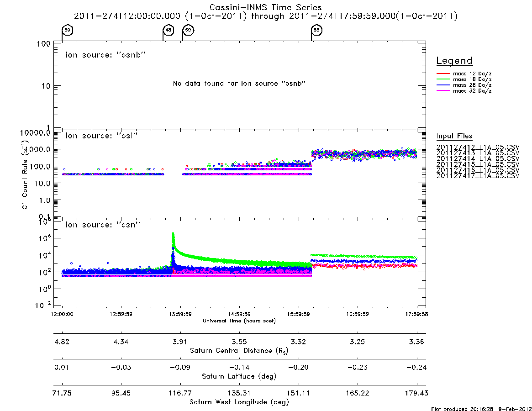Click the 135.31 west longitude value
Viewport: 532px width, 411px height.
point(239,393)
